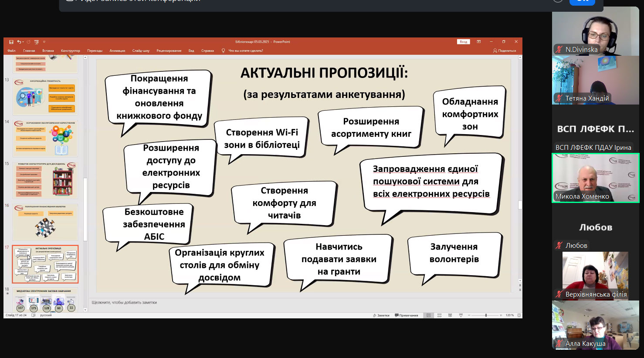
Task: Open Ribbon Display Options icon
Action: [x=479, y=42]
